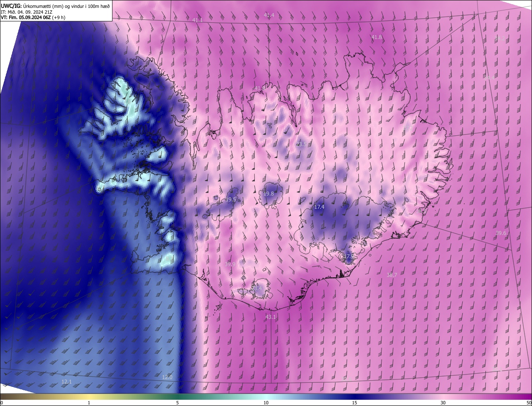Click the 41.1 value label
Viewport: 532px width, 406px height.
point(197,20)
